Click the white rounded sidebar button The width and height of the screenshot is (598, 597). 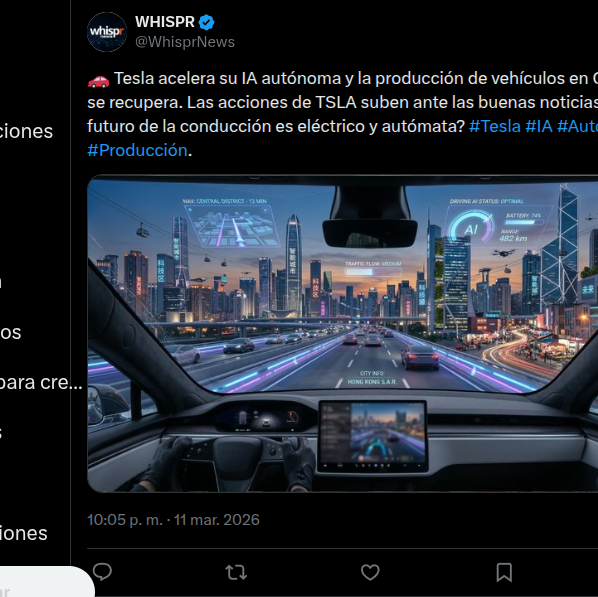coord(47,582)
